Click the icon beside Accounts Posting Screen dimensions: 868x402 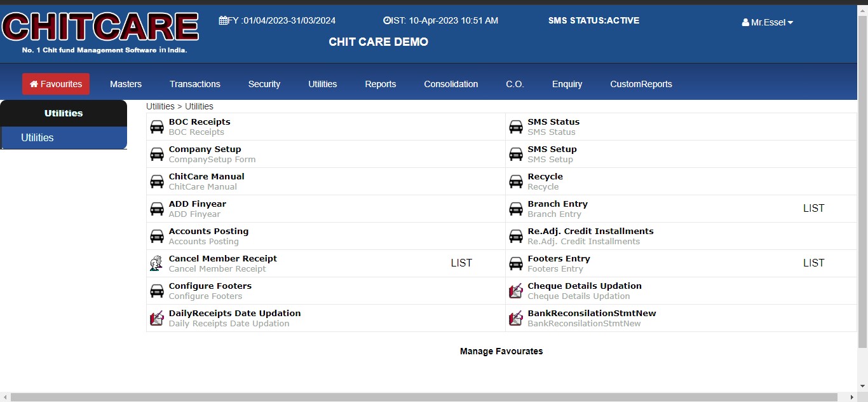point(157,237)
